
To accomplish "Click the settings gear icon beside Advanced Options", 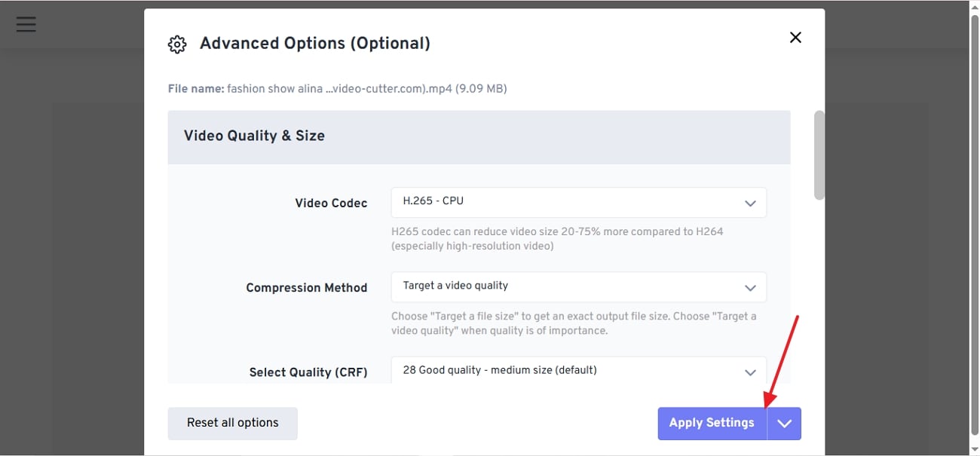I will pos(176,44).
